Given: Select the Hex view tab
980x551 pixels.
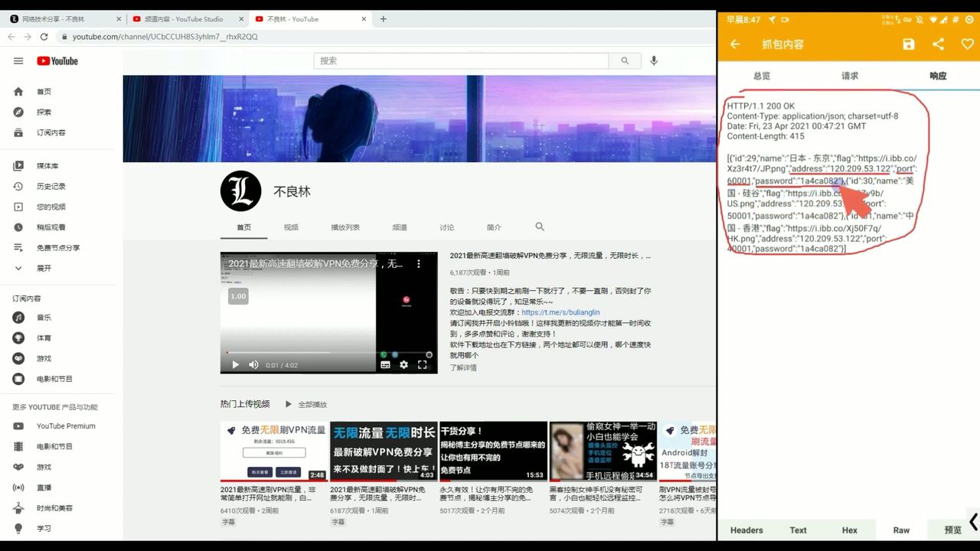Looking at the screenshot, I should click(x=850, y=530).
